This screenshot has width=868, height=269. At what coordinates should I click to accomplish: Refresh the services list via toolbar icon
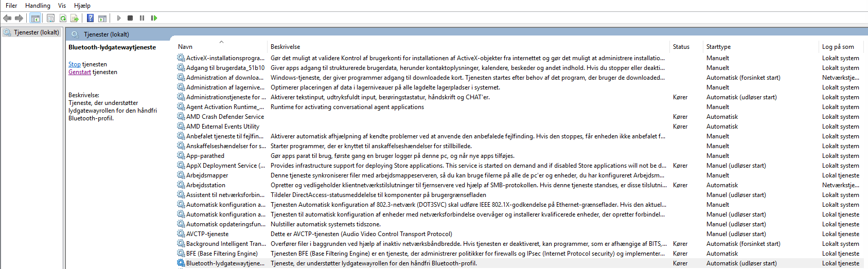pyautogui.click(x=63, y=18)
